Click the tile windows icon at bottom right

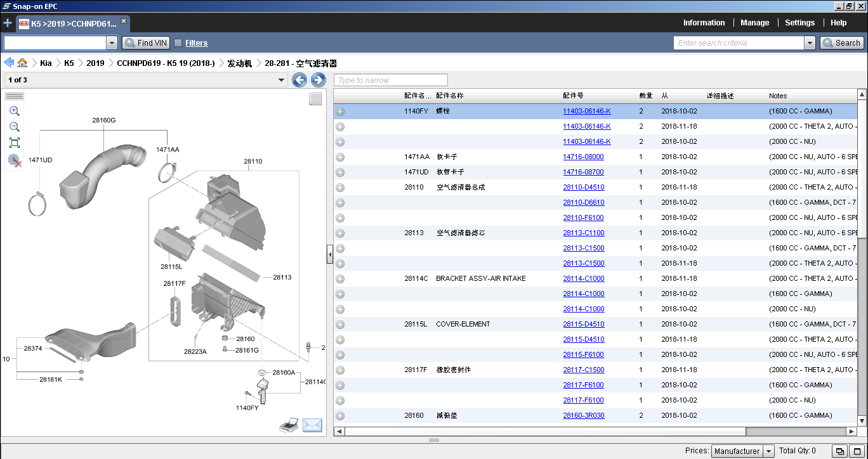pyautogui.click(x=839, y=451)
